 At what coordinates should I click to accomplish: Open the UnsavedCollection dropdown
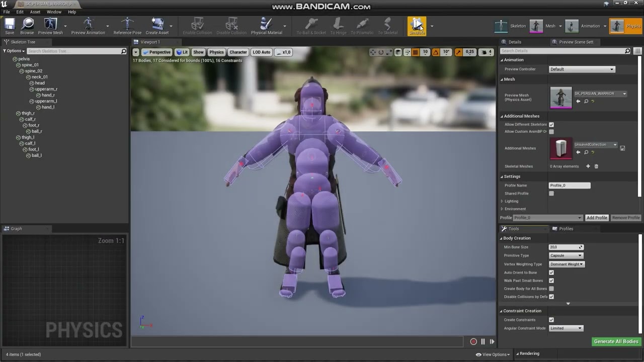click(596, 145)
